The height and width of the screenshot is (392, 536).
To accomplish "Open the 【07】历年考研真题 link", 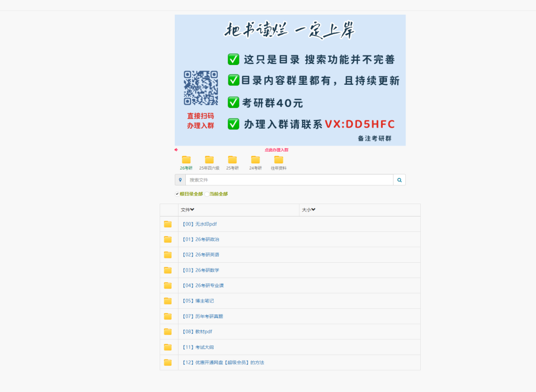I will (203, 317).
